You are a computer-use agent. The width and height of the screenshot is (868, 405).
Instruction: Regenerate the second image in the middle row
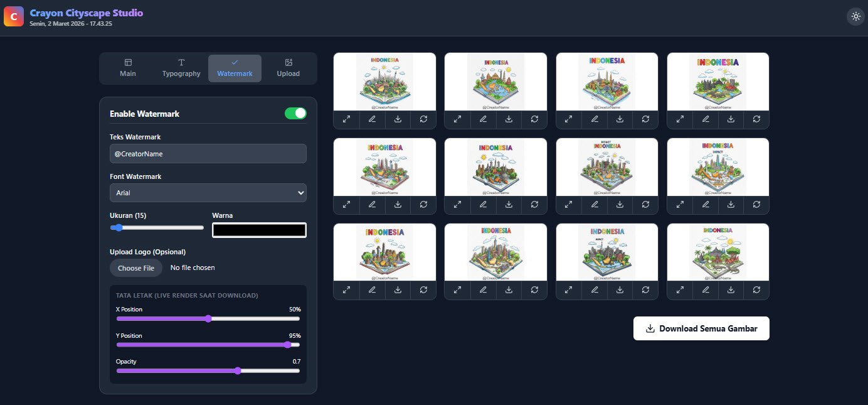pyautogui.click(x=534, y=204)
